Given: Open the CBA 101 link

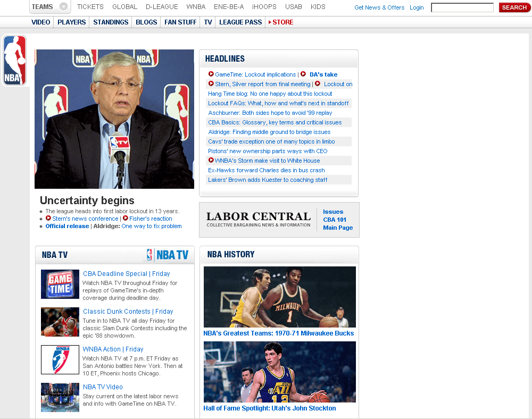Looking at the screenshot, I should [335, 220].
